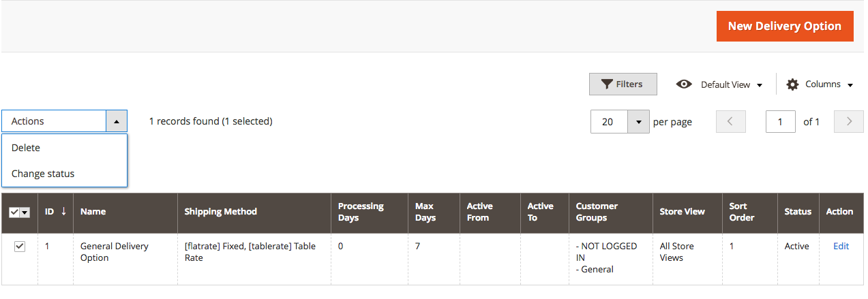
Task: Click the All Store Views cell
Action: [x=687, y=259]
